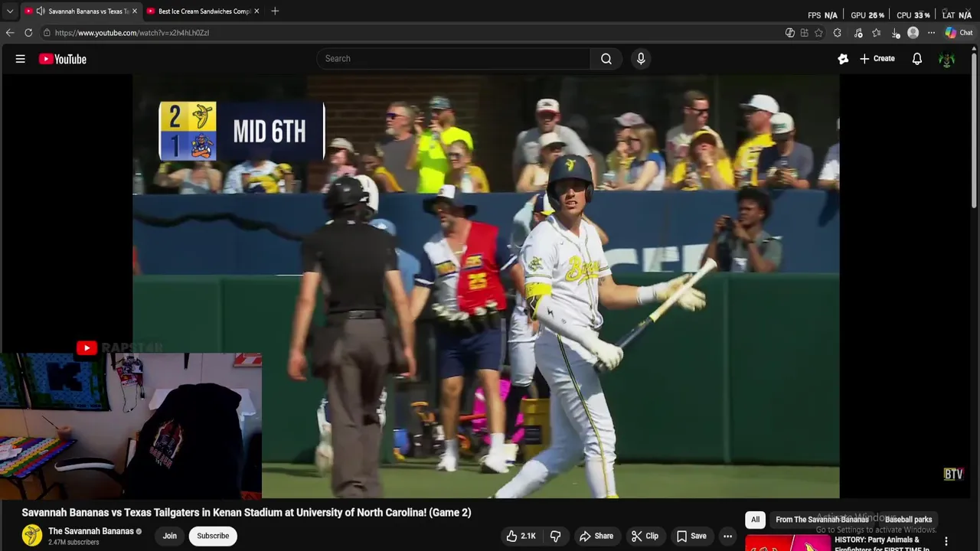Image resolution: width=980 pixels, height=551 pixels.
Task: Mute the tab using the speaker icon
Action: coord(40,11)
